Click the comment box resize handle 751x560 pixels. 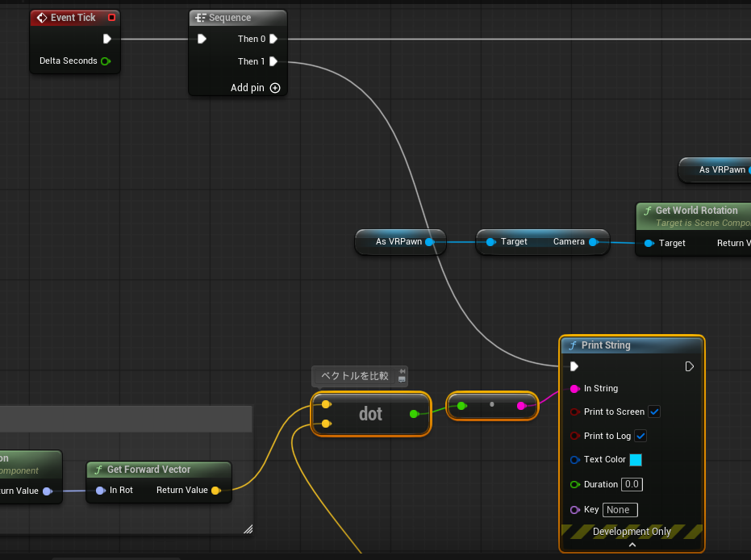248,529
